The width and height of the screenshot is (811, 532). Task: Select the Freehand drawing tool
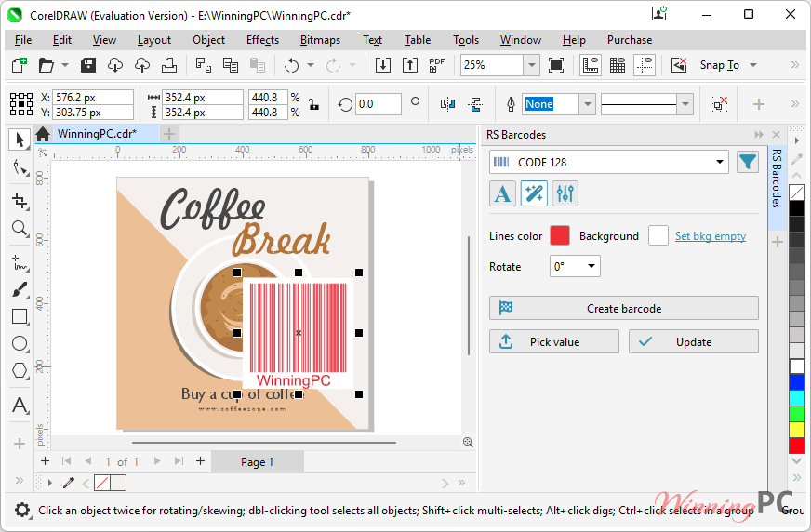click(20, 262)
